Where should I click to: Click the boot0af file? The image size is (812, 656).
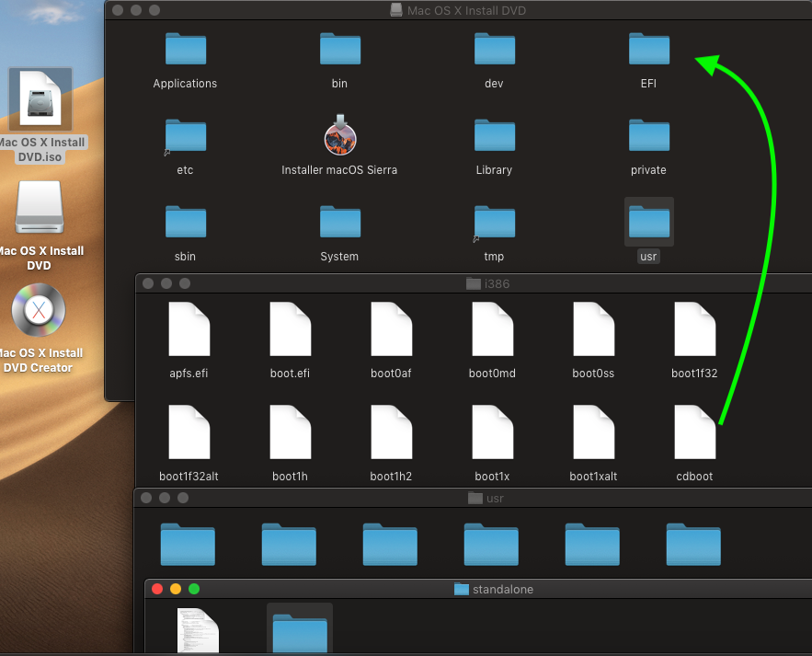click(x=391, y=329)
